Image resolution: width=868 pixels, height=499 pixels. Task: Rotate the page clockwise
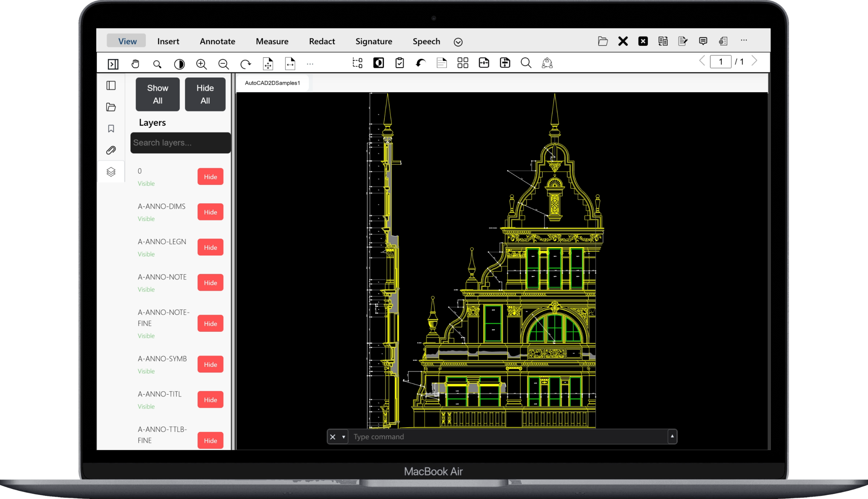click(245, 64)
